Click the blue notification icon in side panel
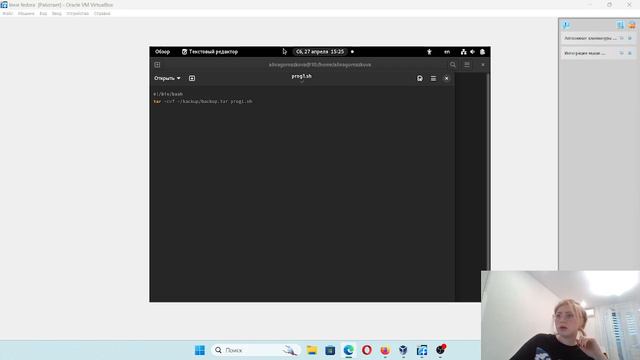Screen dimensions: 640x360 (566, 25)
